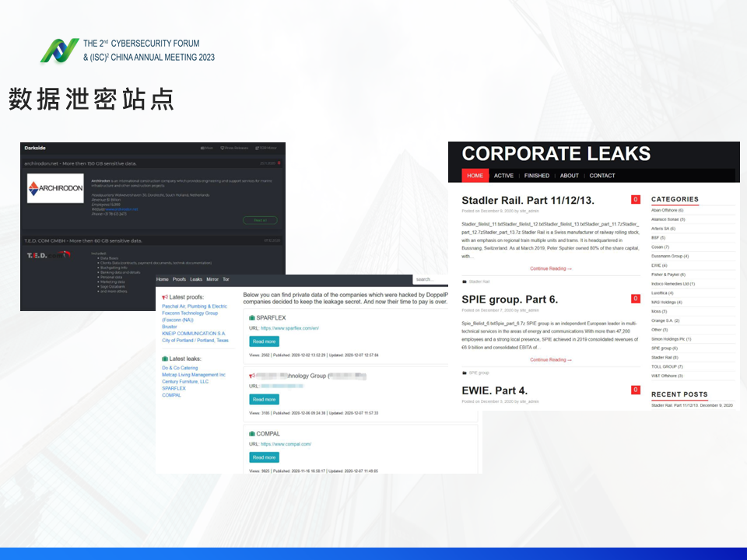Click the CORPORATE LEAKS site title
Viewport: 747px width, 560px height.
click(556, 154)
